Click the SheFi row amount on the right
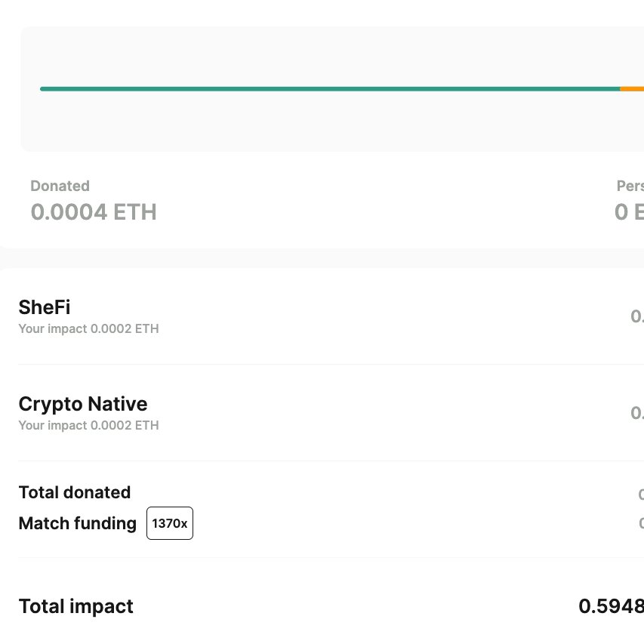The width and height of the screenshot is (644, 644). click(637, 316)
